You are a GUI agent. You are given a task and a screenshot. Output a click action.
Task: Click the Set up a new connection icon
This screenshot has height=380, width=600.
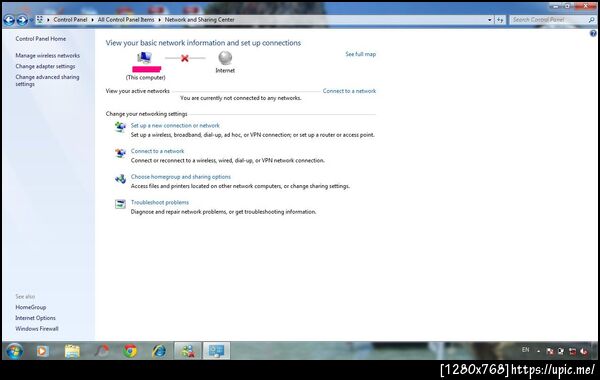(120, 127)
